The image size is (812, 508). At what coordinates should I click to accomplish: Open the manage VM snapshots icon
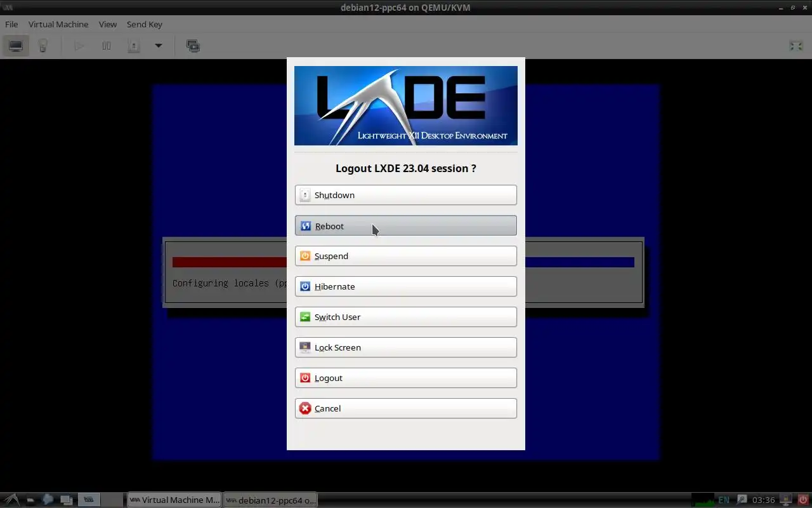coord(193,46)
